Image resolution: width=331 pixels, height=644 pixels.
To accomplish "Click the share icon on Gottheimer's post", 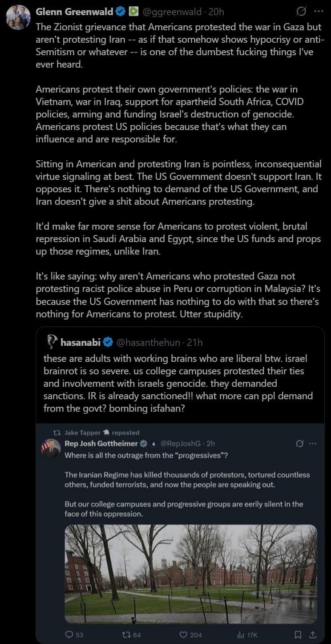I will click(x=312, y=635).
